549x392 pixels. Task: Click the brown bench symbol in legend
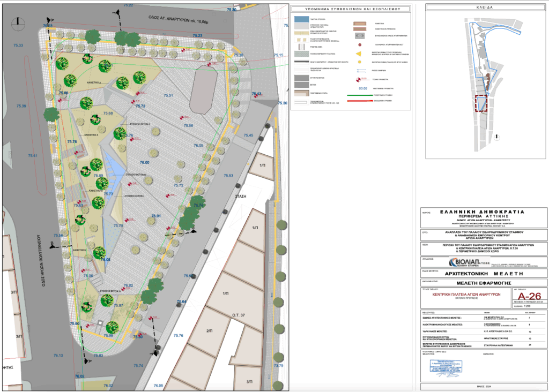360,24
